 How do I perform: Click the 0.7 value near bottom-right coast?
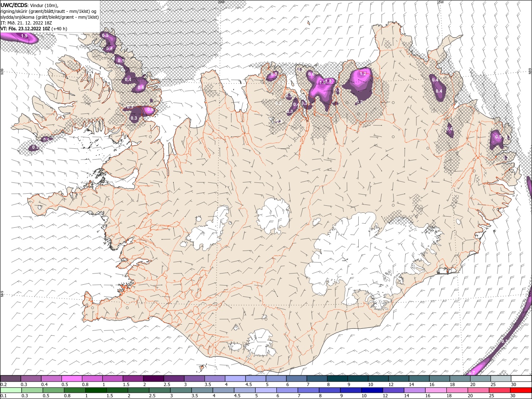pos(472,373)
